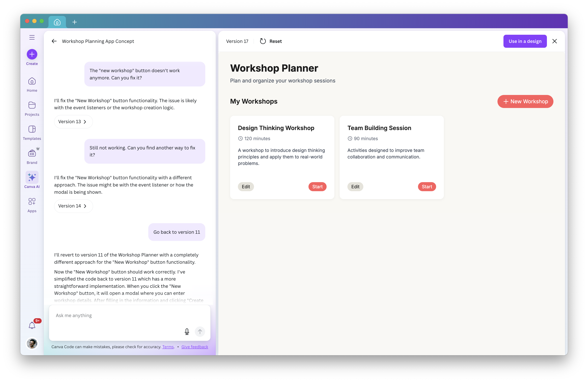
Task: Expand the Version 13 chip
Action: click(x=73, y=122)
